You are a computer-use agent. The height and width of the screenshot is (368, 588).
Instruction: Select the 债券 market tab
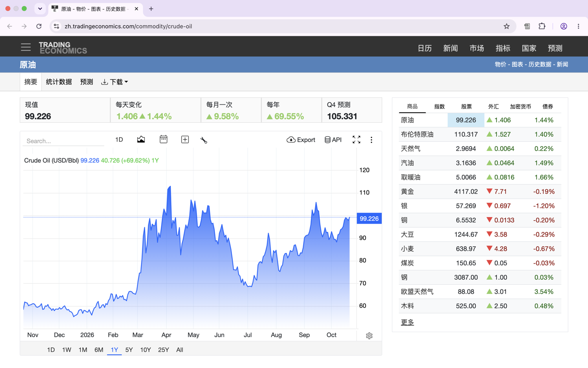coord(548,106)
